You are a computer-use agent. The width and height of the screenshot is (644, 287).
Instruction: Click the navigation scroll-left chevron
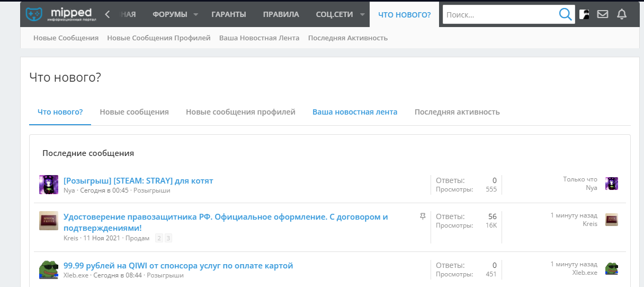coord(108,14)
